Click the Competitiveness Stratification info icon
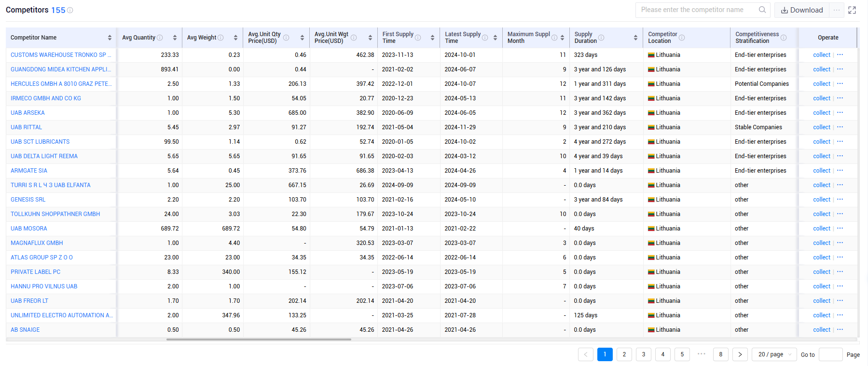Screen dimensions: 868x366 tap(784, 38)
